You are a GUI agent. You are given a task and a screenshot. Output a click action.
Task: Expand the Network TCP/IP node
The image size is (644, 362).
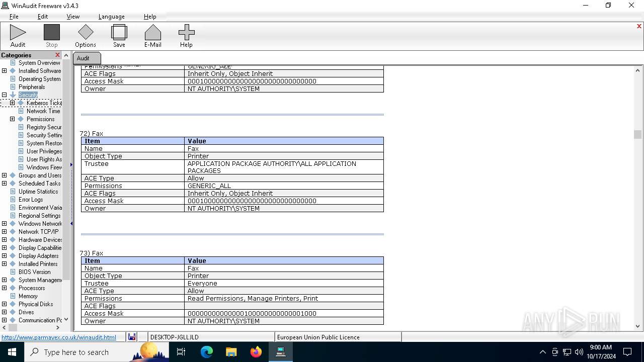click(x=5, y=232)
